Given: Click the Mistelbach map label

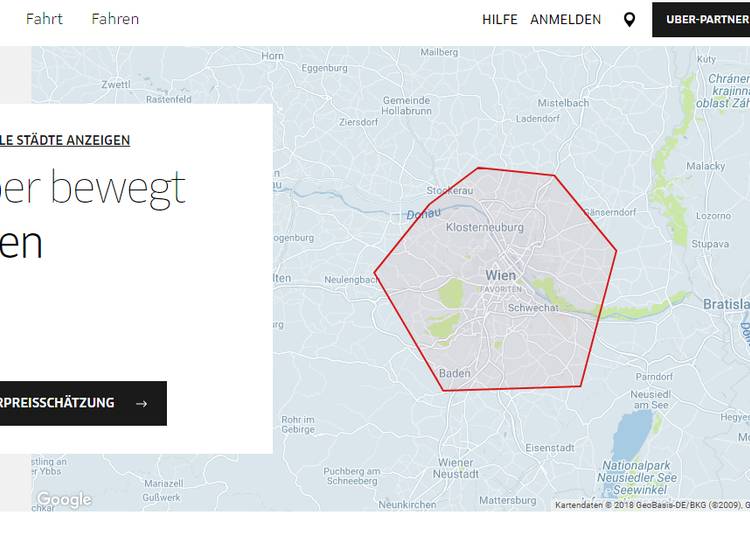Looking at the screenshot, I should 563,103.
